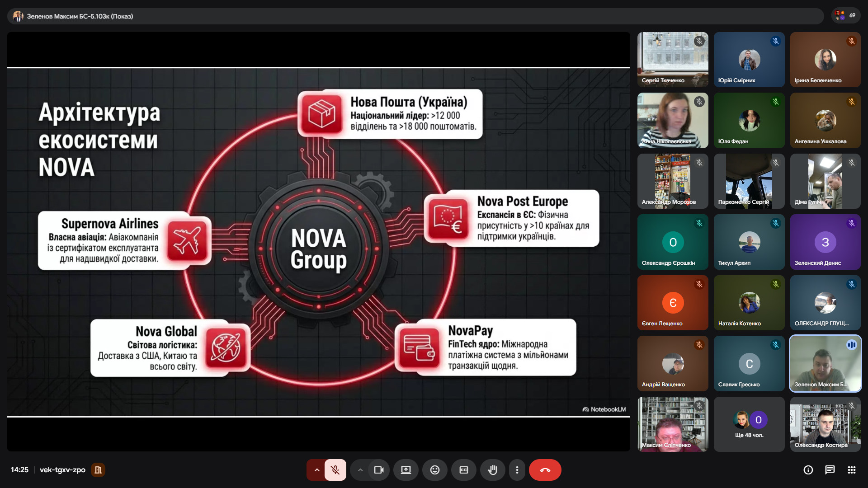Screen dimensions: 868x488
Task: Click the red NovaPay icon on the slide
Action: click(419, 347)
